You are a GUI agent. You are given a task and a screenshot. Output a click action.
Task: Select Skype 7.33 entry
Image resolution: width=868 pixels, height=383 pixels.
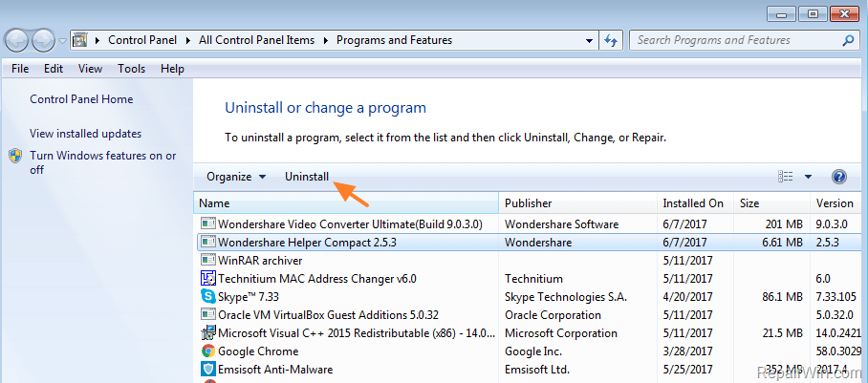[532, 297]
